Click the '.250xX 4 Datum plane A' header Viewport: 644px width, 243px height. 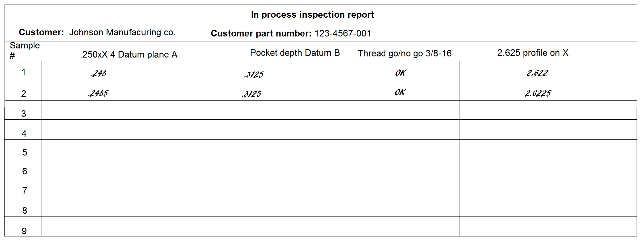pos(129,54)
